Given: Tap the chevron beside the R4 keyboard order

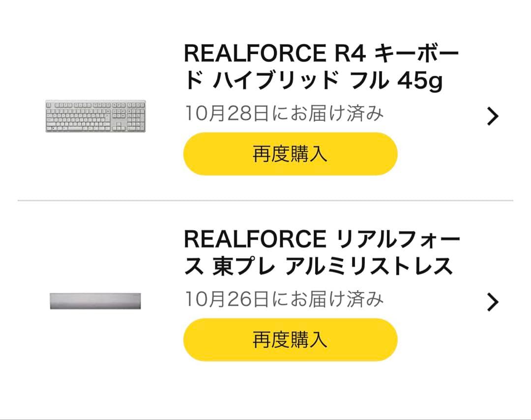Looking at the screenshot, I should point(492,116).
